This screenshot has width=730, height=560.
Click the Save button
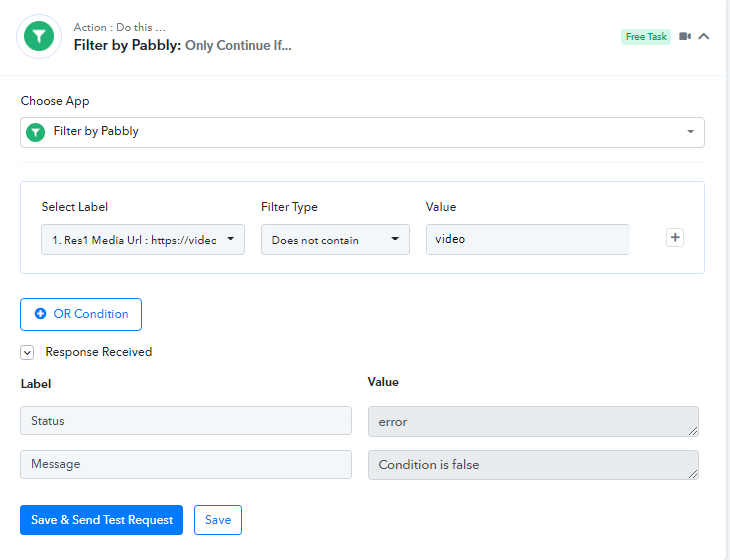tap(218, 520)
